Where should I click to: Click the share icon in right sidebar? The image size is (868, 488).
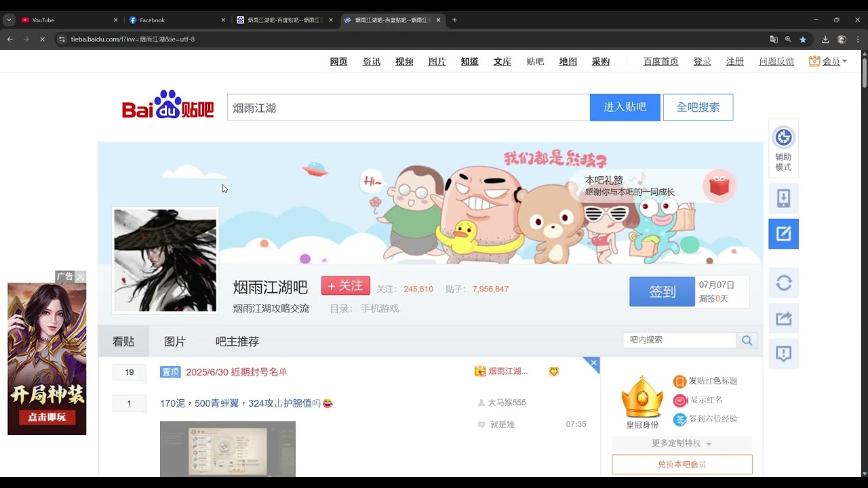783,319
